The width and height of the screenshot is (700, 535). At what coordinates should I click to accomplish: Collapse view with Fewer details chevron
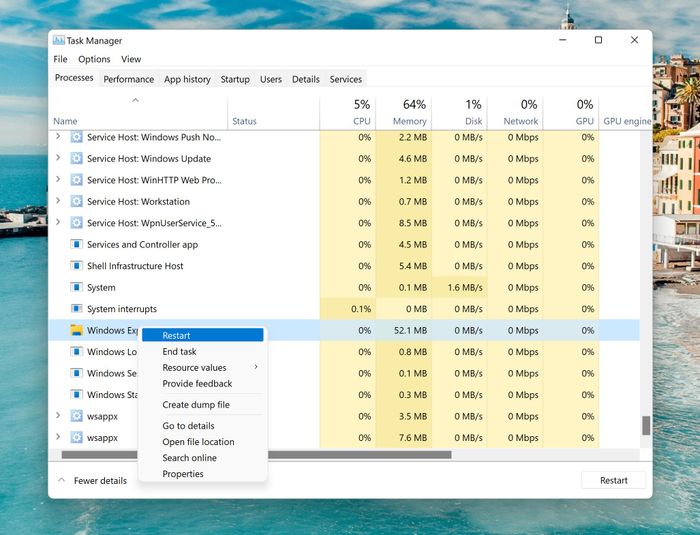[x=62, y=480]
